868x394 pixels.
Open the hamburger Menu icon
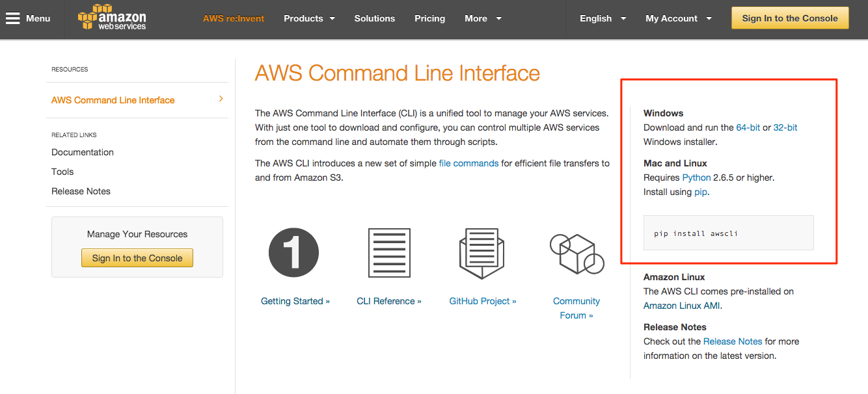pyautogui.click(x=12, y=18)
